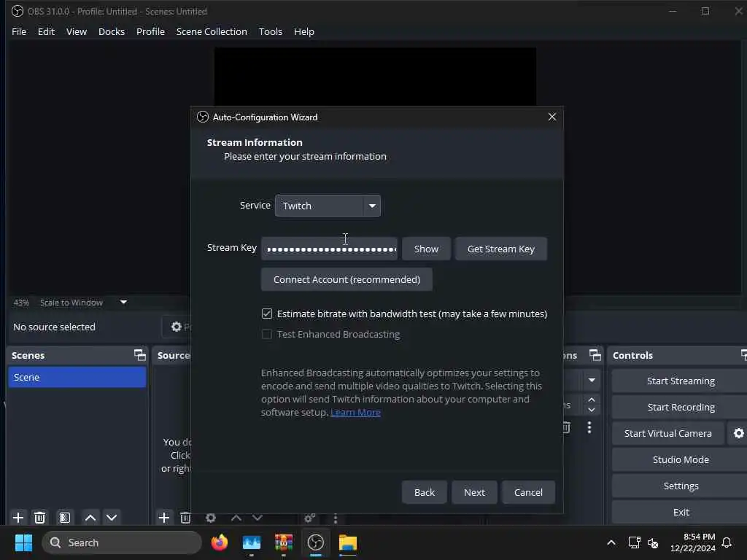
Task: Open the Tools menu
Action: point(270,31)
